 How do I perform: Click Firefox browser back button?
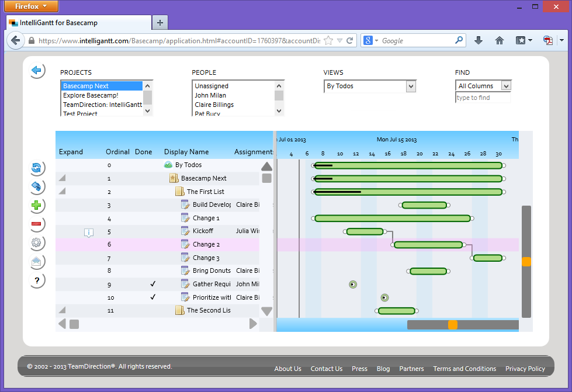pyautogui.click(x=15, y=40)
